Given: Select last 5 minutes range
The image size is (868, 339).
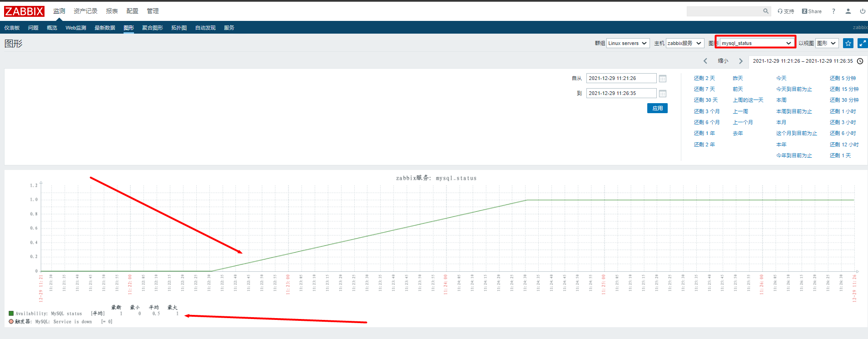Looking at the screenshot, I should coord(843,78).
